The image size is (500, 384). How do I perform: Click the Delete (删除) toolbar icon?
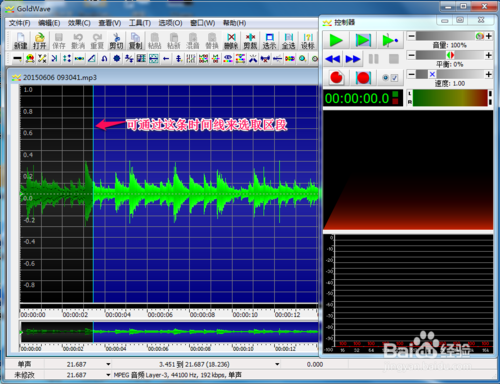tap(231, 41)
